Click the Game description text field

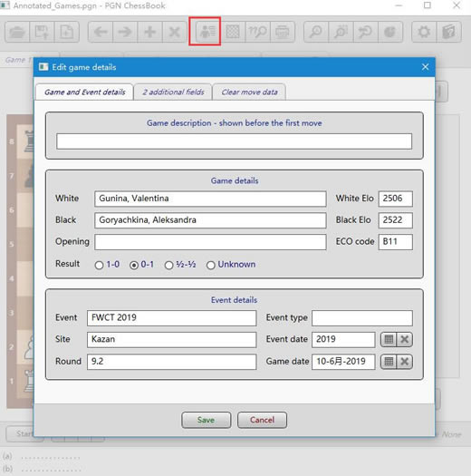click(x=234, y=141)
